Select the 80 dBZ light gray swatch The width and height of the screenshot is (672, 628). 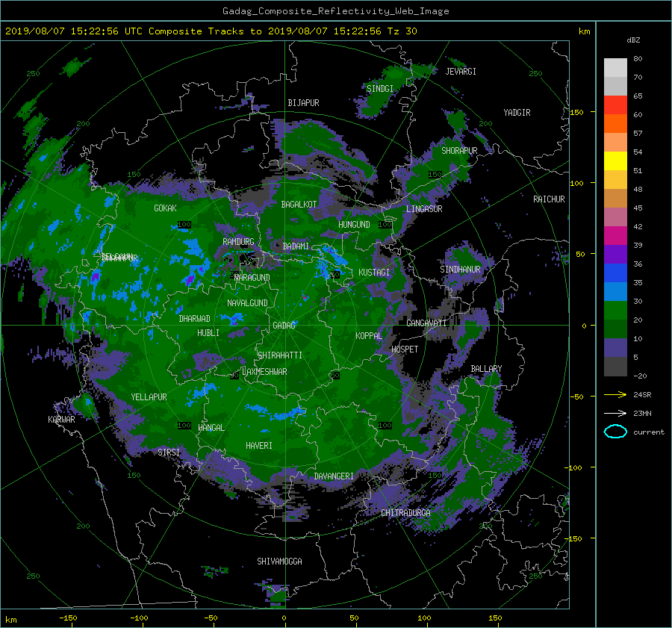coord(615,67)
